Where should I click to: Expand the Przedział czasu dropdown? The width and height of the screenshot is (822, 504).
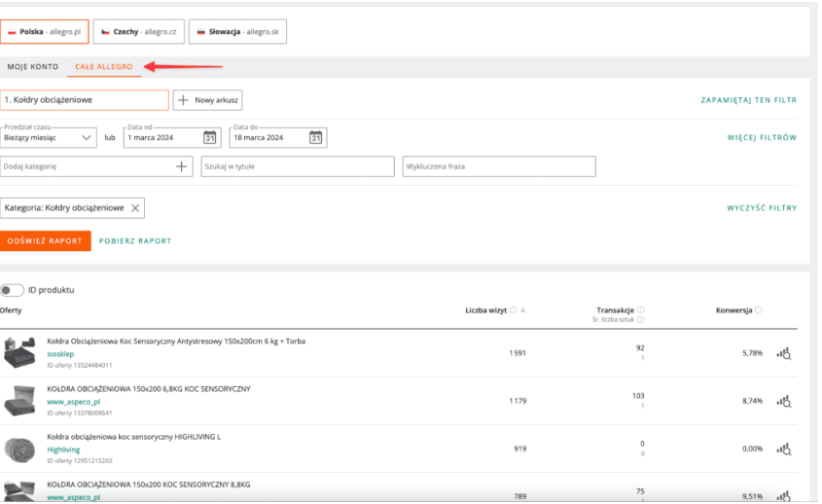pos(49,137)
